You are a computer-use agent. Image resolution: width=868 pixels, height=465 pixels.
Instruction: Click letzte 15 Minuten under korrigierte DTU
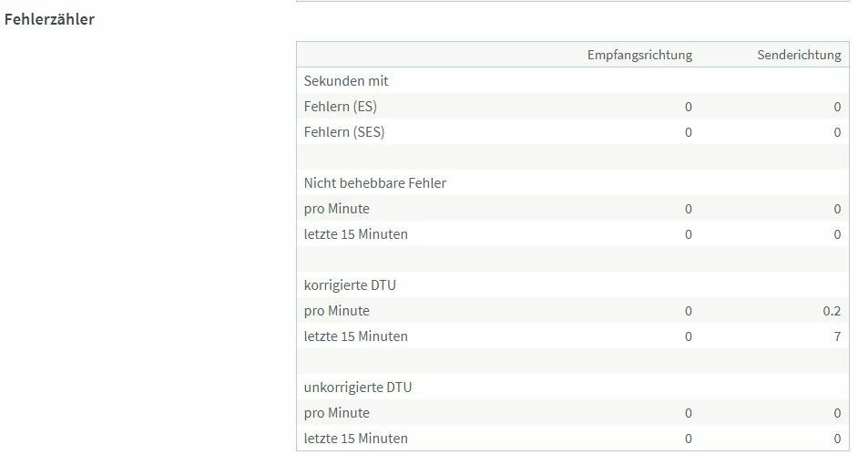tap(355, 336)
